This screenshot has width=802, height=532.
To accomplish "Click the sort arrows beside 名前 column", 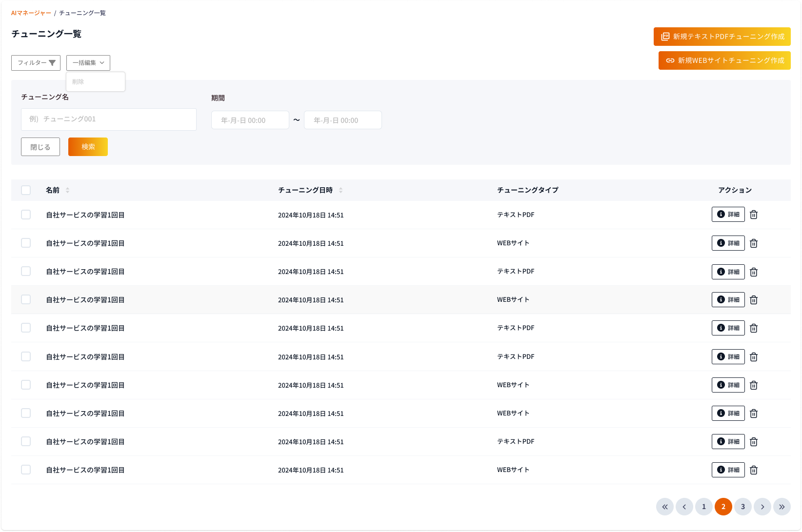I will (x=67, y=190).
